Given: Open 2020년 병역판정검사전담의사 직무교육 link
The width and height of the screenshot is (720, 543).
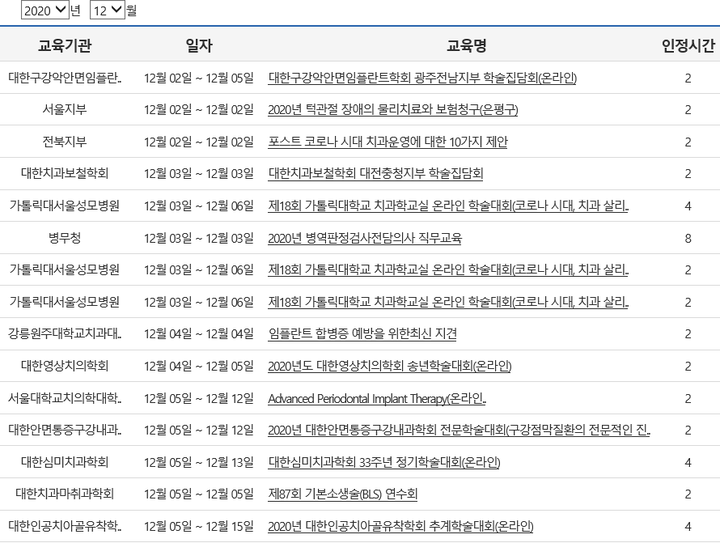Looking at the screenshot, I should pos(365,238).
